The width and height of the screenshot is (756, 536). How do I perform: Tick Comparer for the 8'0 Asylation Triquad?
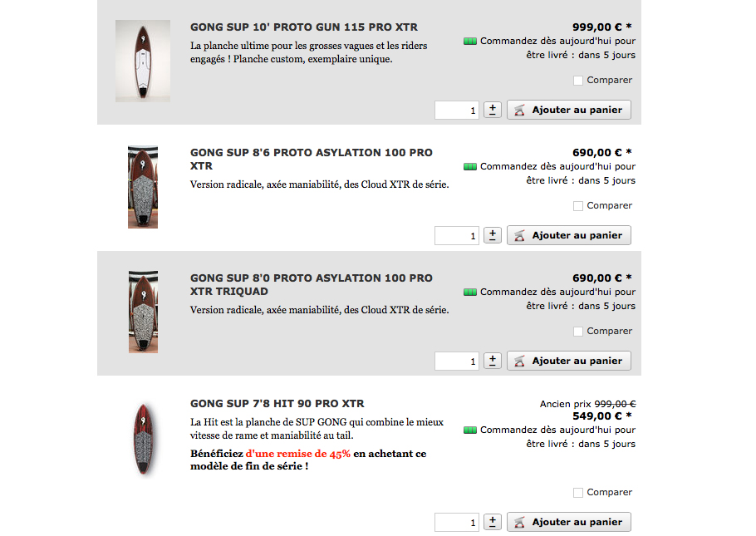click(578, 332)
